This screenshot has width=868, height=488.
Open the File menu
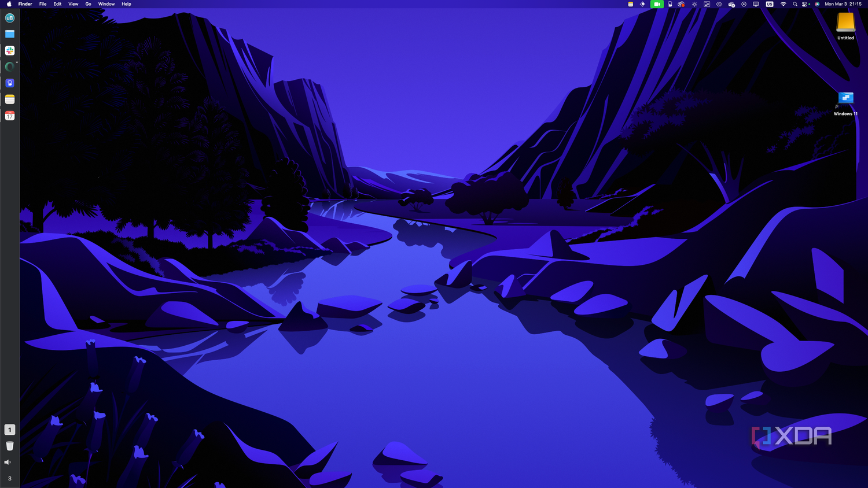[x=43, y=4]
